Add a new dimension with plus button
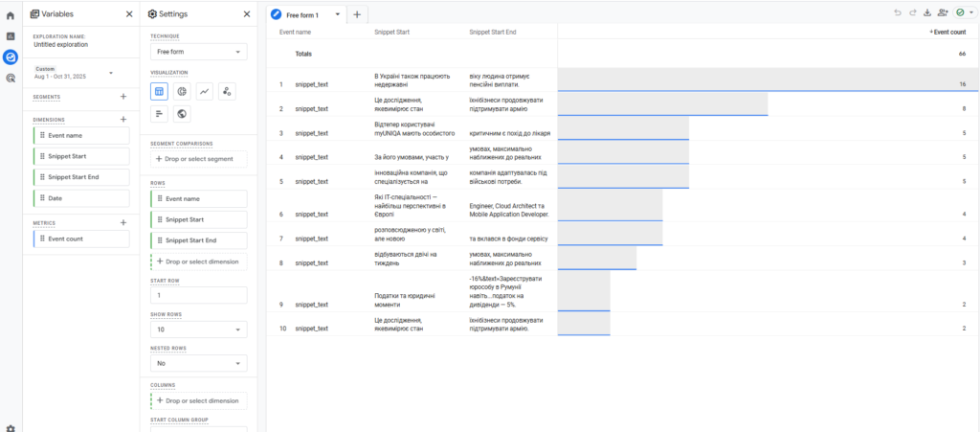The width and height of the screenshot is (980, 432). click(122, 119)
